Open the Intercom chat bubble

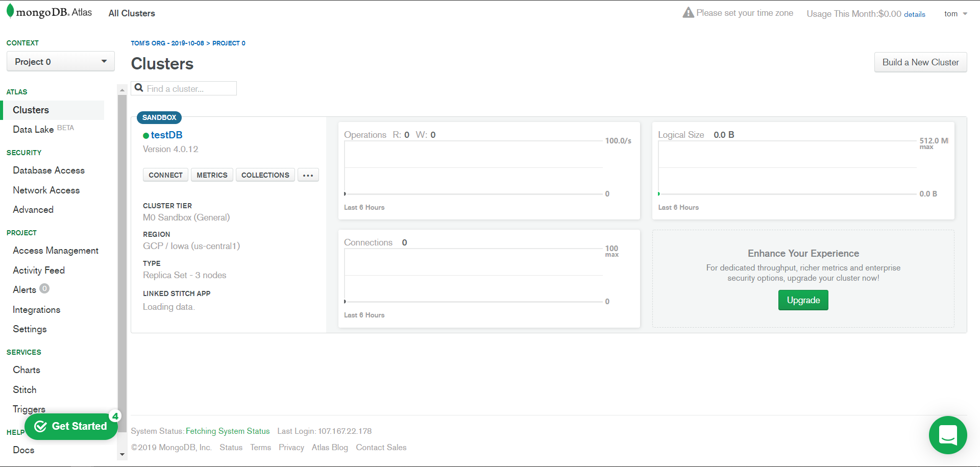click(948, 435)
